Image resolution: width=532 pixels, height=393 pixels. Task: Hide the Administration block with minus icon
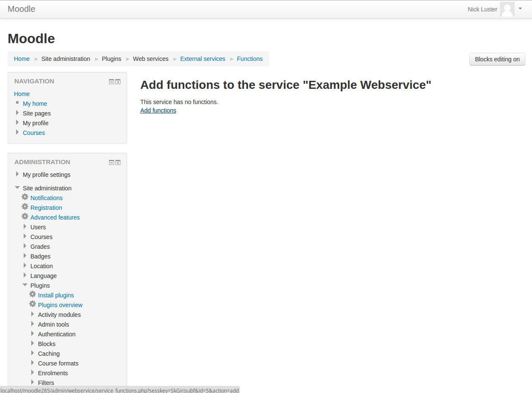click(112, 162)
